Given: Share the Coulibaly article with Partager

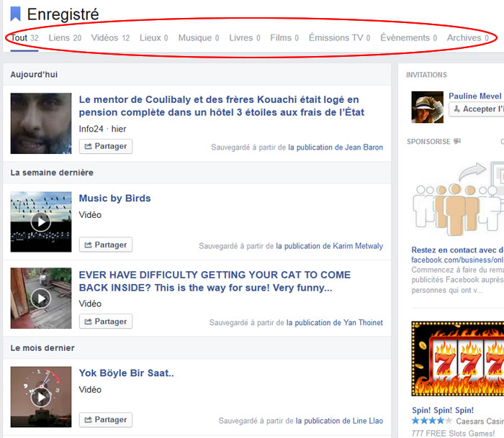Looking at the screenshot, I should [106, 147].
